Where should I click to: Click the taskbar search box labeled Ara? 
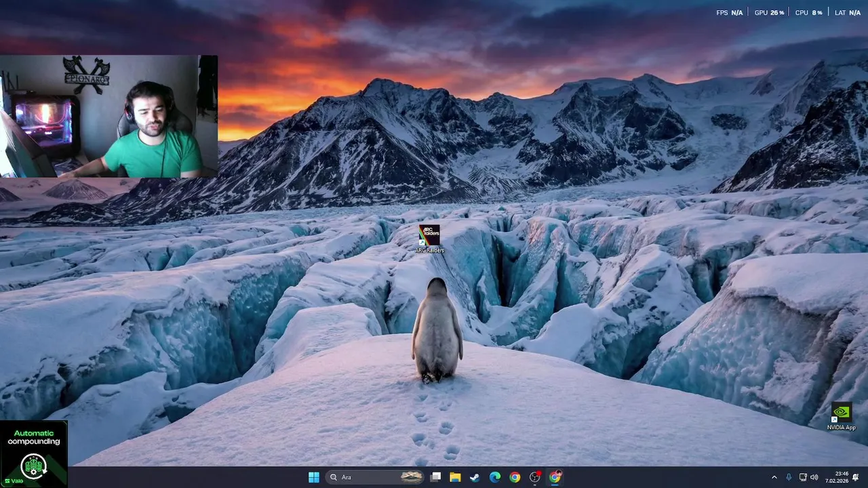(375, 477)
